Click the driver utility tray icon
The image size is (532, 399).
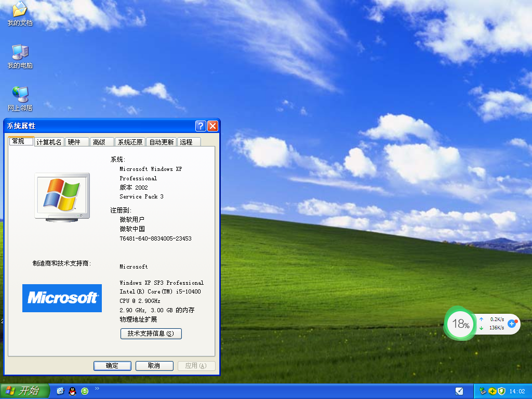482,391
